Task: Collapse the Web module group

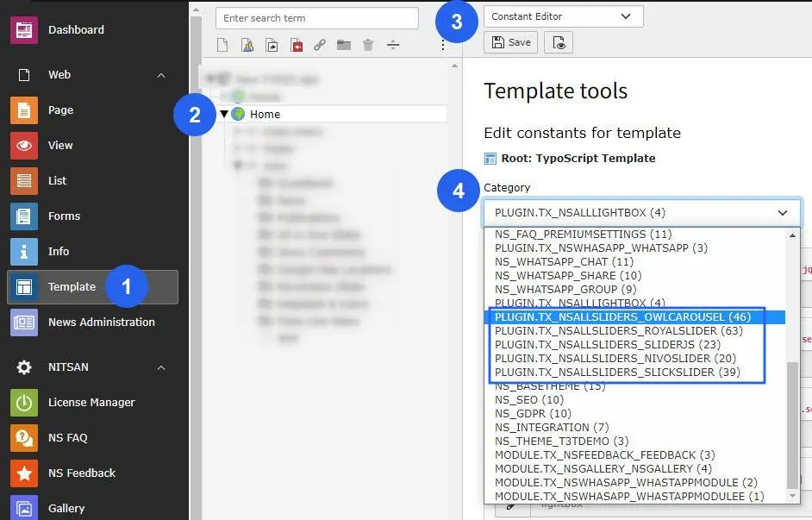Action: click(161, 75)
